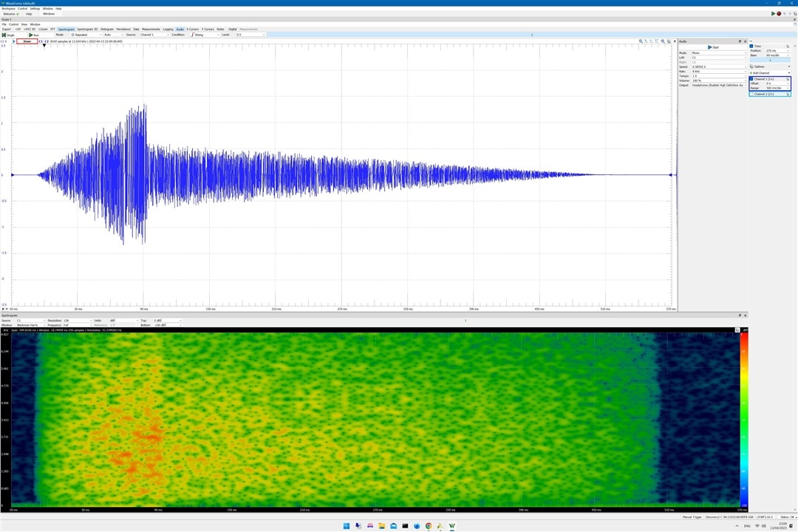The image size is (798, 532).
Task: Open the Audio Speed dropdown
Action: click(x=719, y=66)
